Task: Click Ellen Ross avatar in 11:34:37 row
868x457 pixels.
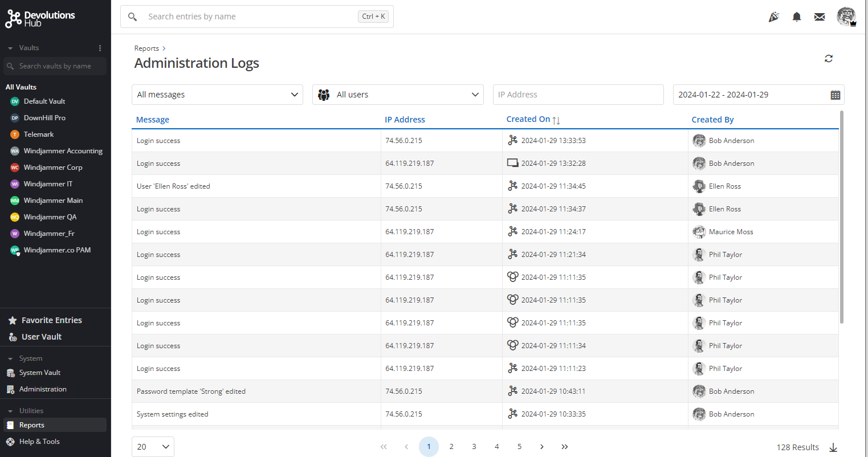Action: (699, 209)
